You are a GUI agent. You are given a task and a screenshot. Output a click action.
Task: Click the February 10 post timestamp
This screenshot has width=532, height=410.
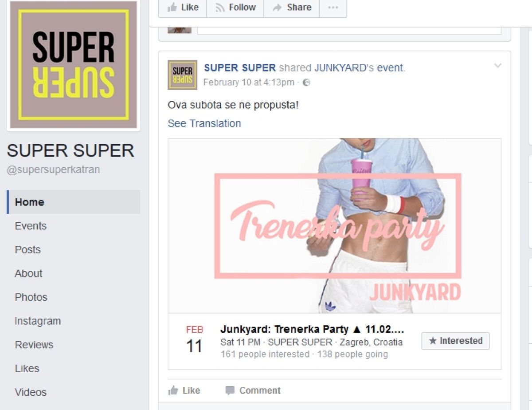(249, 83)
